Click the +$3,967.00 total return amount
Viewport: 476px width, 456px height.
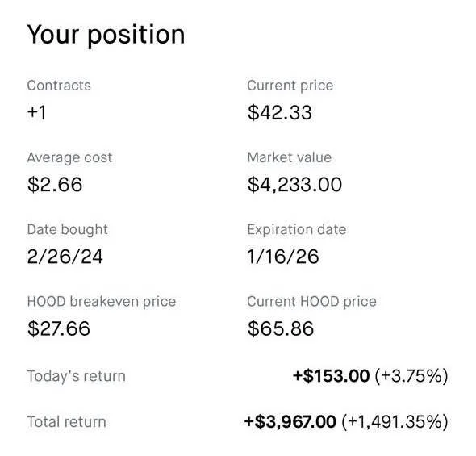click(x=290, y=422)
